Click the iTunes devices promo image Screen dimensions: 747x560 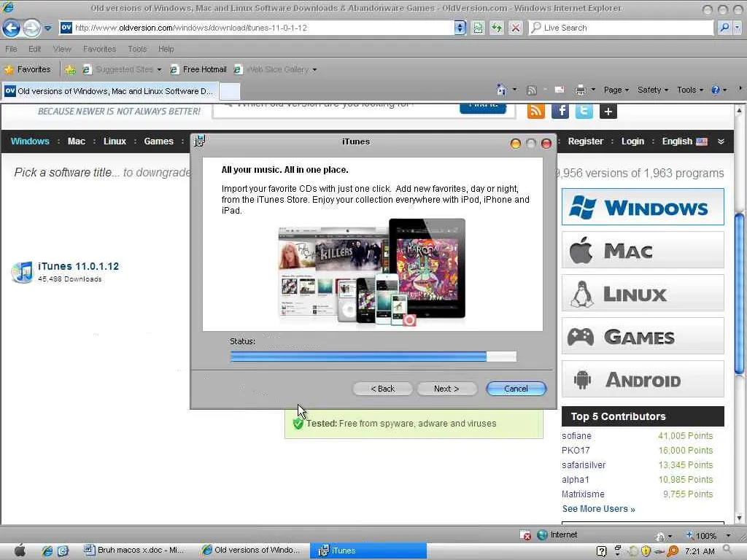click(371, 273)
